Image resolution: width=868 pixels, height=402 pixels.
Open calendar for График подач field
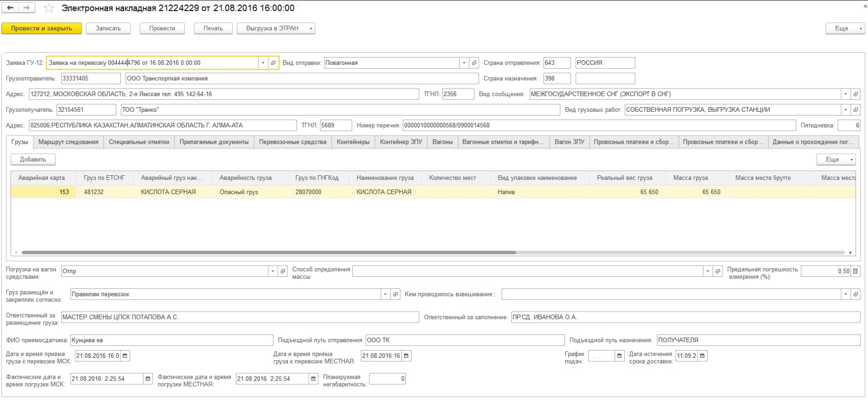(620, 356)
